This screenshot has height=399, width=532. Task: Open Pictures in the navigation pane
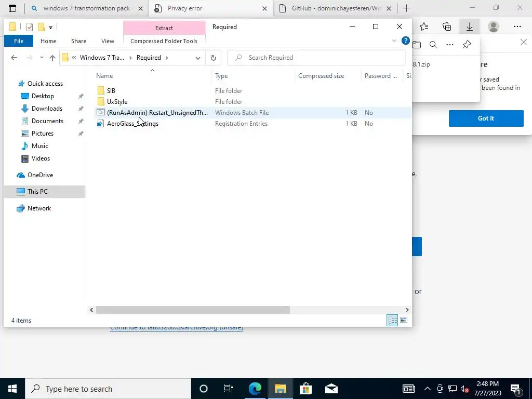[x=43, y=134]
